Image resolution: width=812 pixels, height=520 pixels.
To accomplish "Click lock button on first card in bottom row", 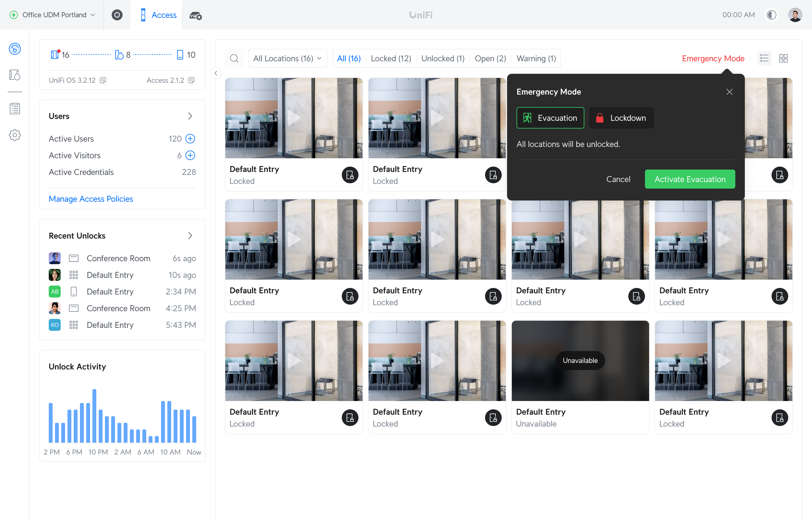I will click(x=350, y=418).
